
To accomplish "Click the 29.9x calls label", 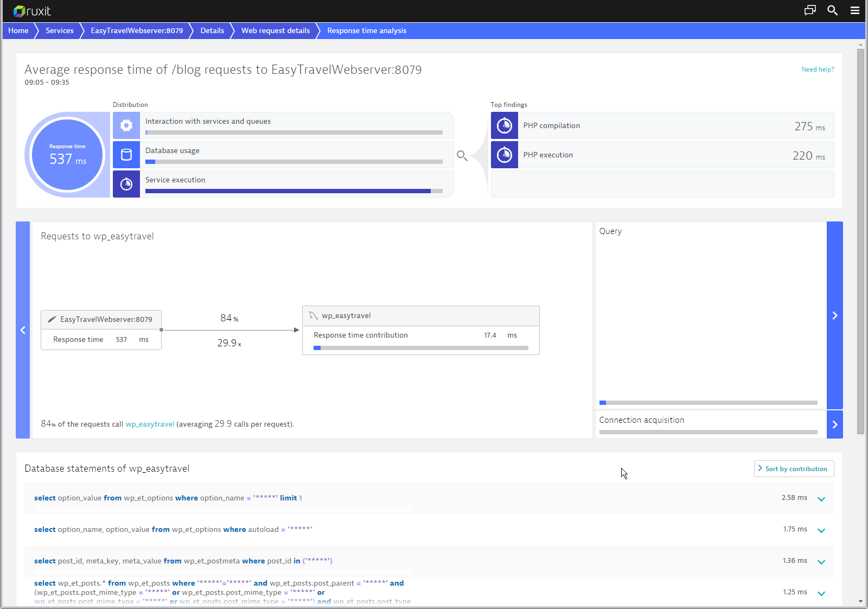I will point(229,343).
